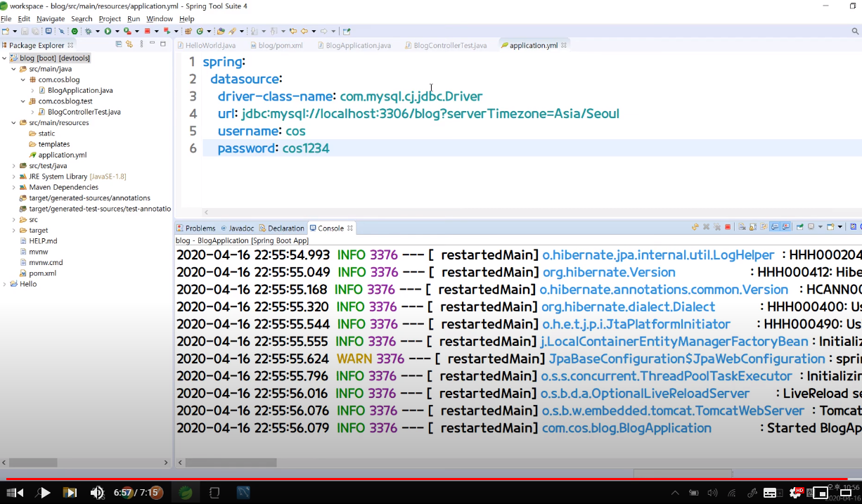The width and height of the screenshot is (862, 504).
Task: Close the application.yml editor tab
Action: (x=564, y=45)
